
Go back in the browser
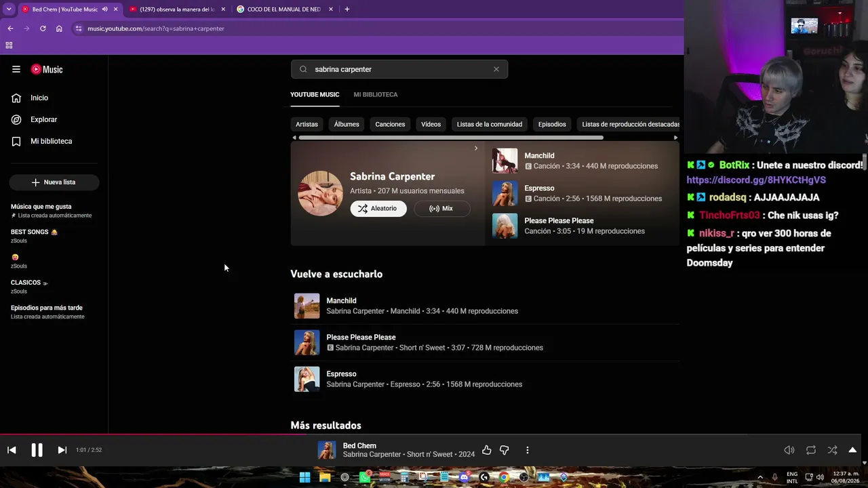point(10,28)
